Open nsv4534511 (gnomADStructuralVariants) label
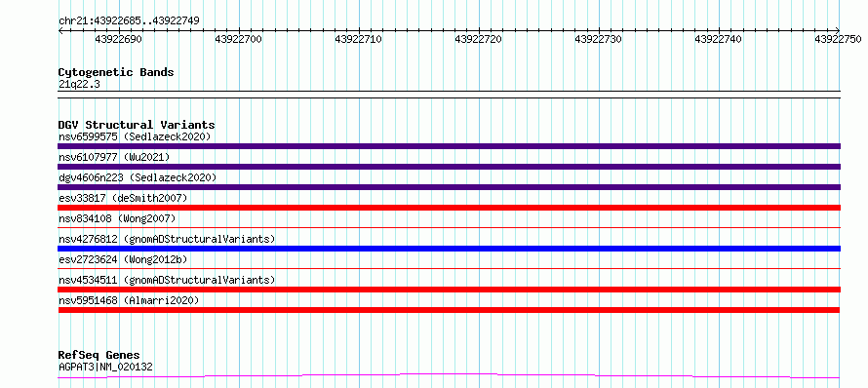 tap(167, 280)
